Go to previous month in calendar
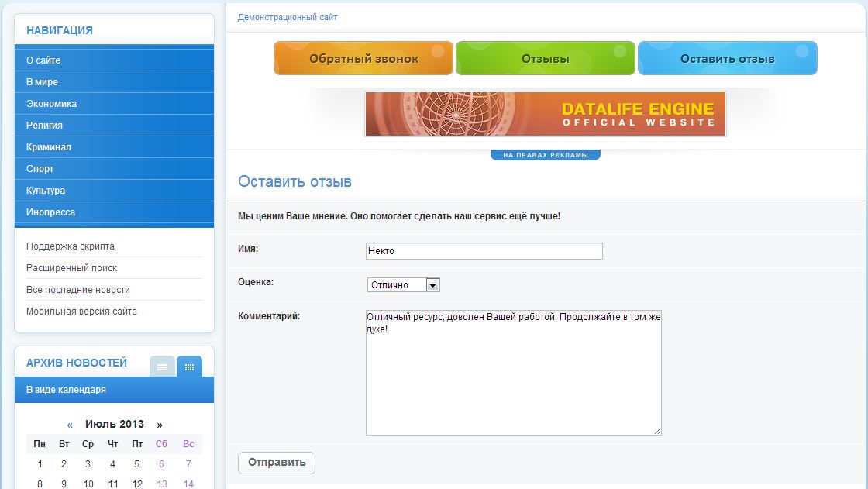The width and height of the screenshot is (868, 489). point(70,425)
